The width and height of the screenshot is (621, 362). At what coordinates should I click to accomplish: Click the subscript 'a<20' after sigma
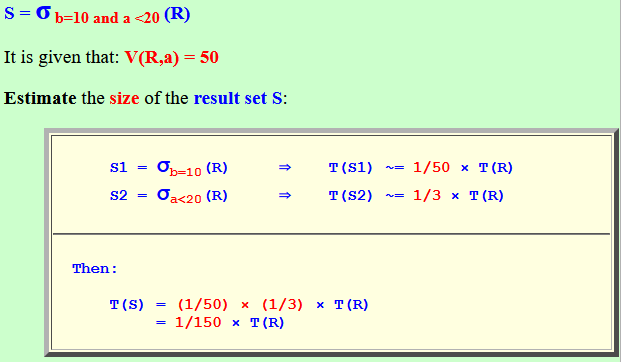[185, 199]
